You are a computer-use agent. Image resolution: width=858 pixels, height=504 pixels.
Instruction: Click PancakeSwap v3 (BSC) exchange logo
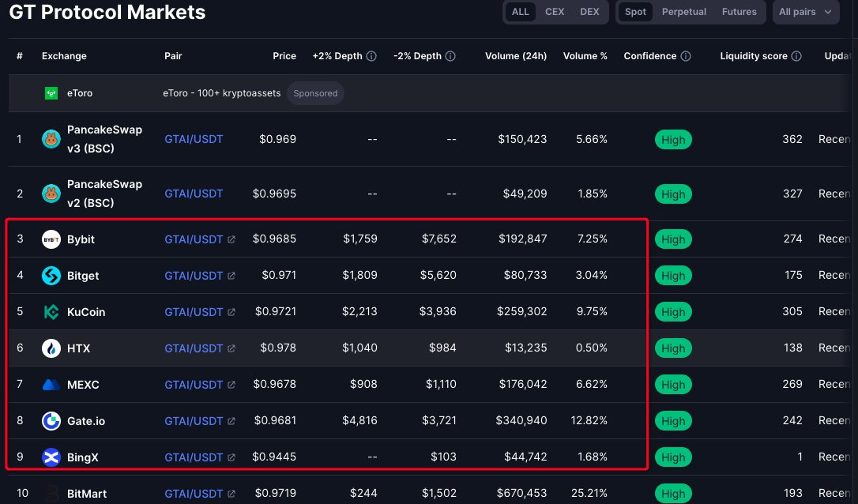[51, 139]
